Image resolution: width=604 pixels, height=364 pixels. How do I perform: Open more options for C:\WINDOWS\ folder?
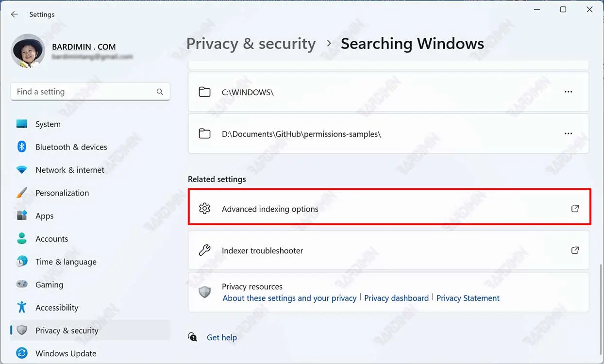(x=568, y=92)
